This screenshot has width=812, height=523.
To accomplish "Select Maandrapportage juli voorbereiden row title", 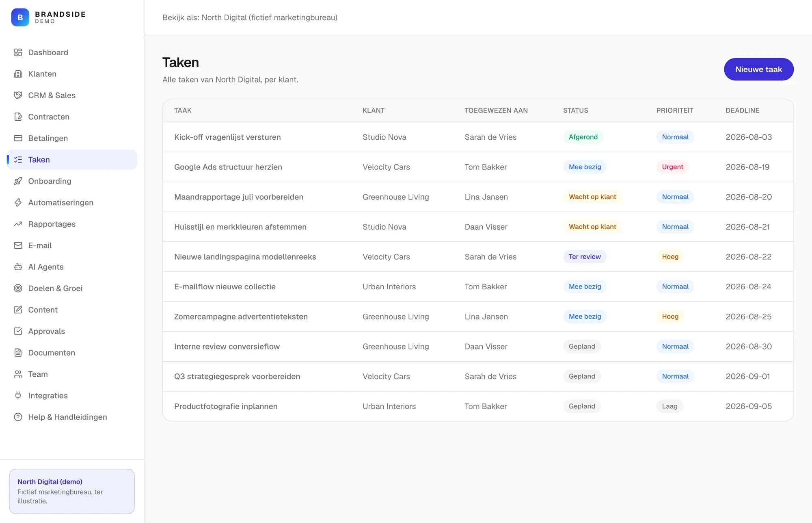I will click(x=239, y=197).
